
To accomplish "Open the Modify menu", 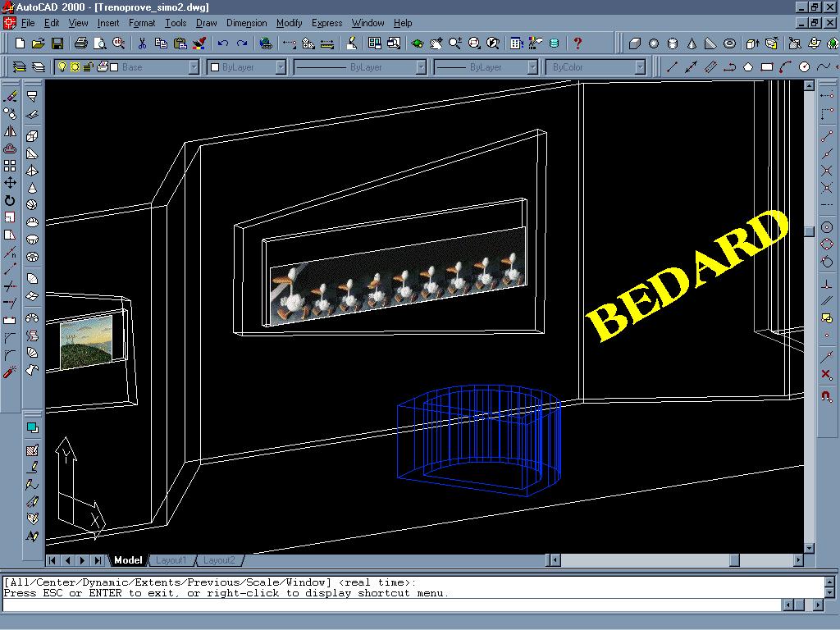I will [290, 23].
